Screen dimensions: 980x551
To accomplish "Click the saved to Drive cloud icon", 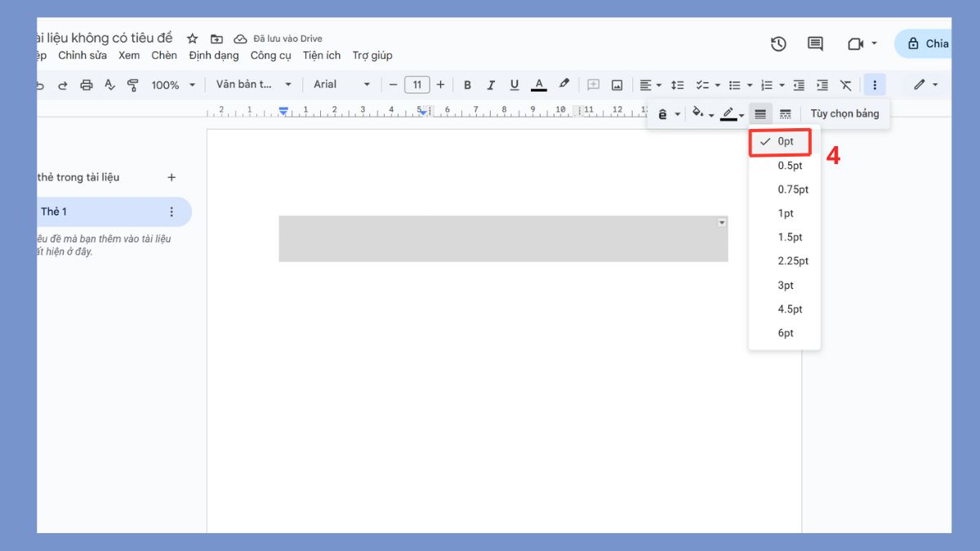I will coord(240,38).
